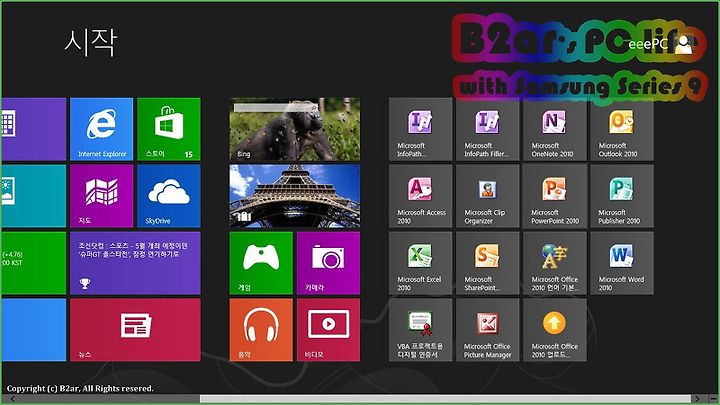Launch Microsoft InfoPath Filler tile
Screen dimensions: 720x405
[x=487, y=129]
